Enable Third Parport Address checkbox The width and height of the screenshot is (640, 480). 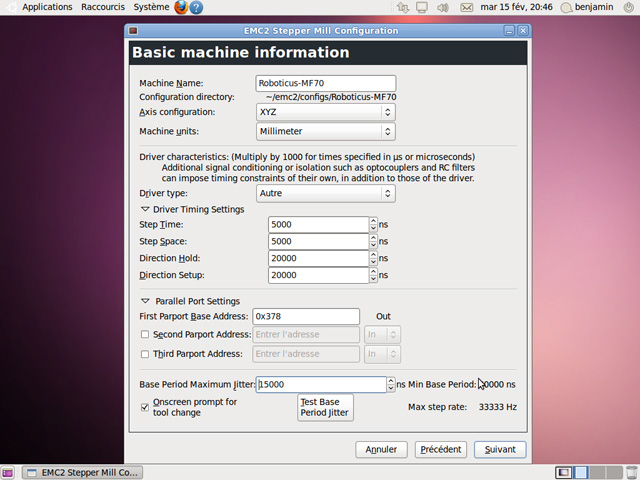[x=145, y=354]
